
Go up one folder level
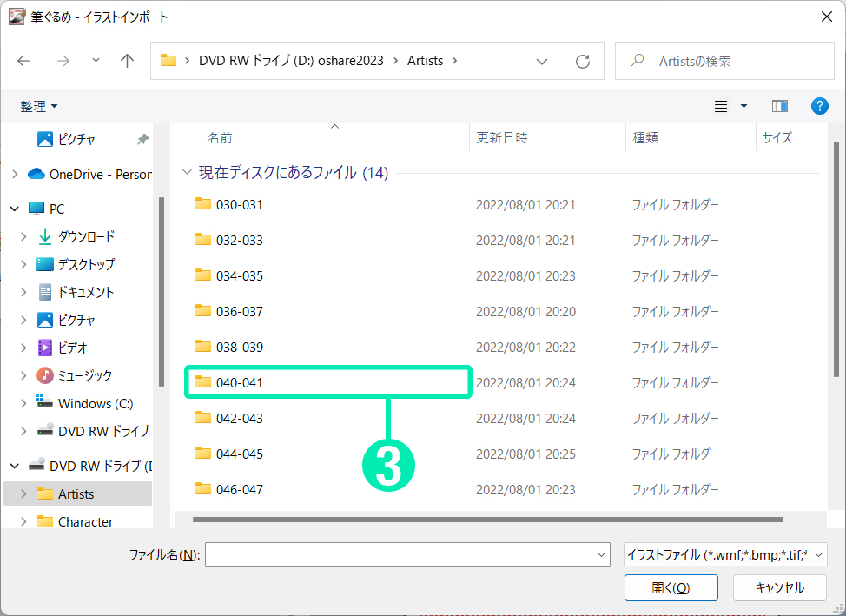tap(128, 61)
